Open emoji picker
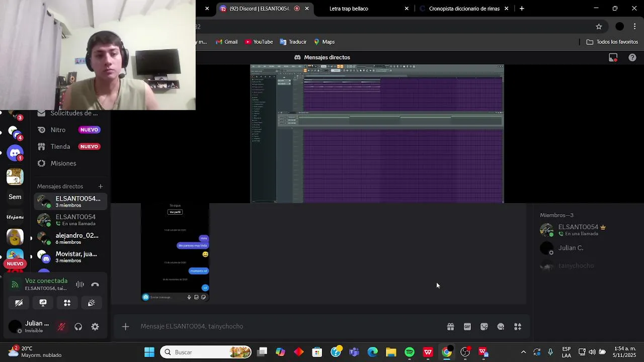The height and width of the screenshot is (362, 644). (x=501, y=327)
